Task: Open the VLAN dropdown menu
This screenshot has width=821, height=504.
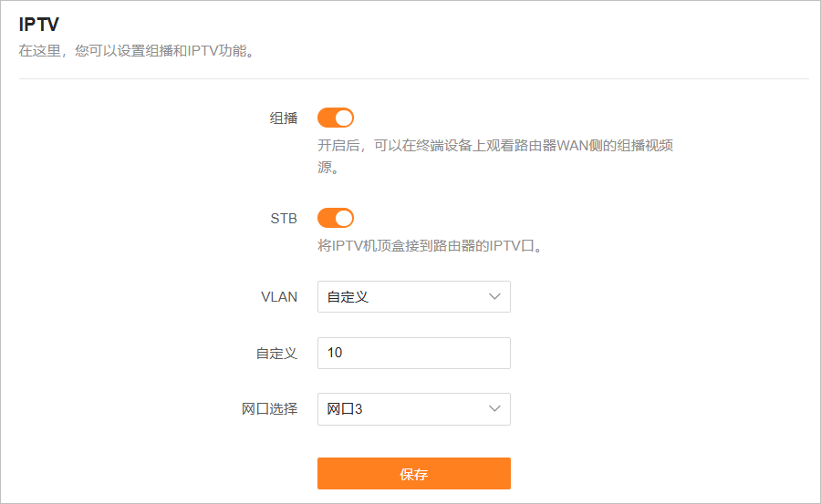Action: tap(413, 297)
